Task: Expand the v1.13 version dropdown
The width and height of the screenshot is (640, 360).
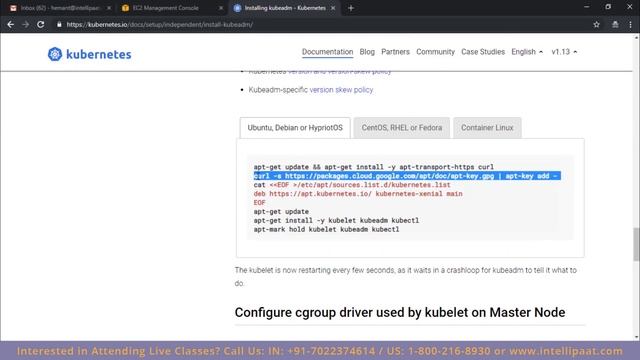Action: (x=564, y=52)
